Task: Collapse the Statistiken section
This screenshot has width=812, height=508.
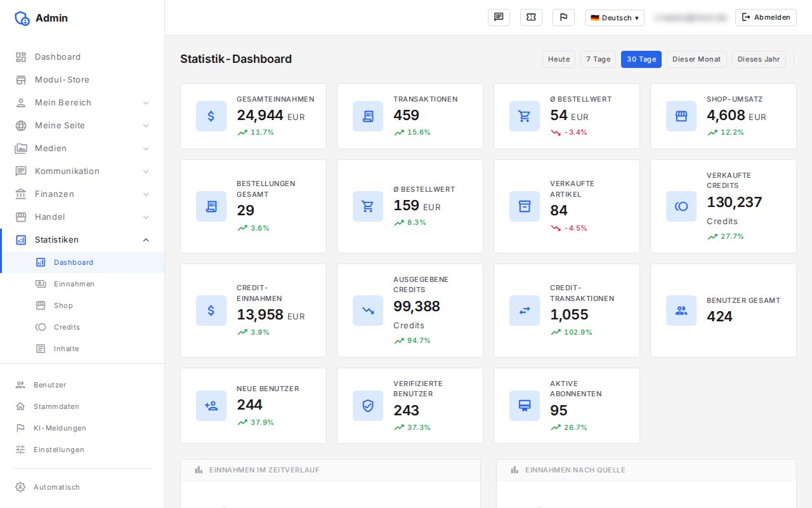Action: [x=82, y=239]
